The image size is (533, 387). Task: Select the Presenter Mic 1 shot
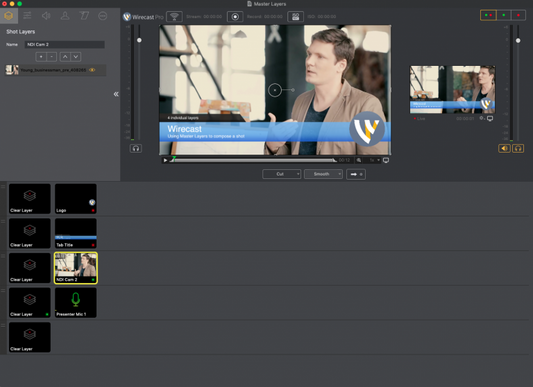pyautogui.click(x=76, y=303)
